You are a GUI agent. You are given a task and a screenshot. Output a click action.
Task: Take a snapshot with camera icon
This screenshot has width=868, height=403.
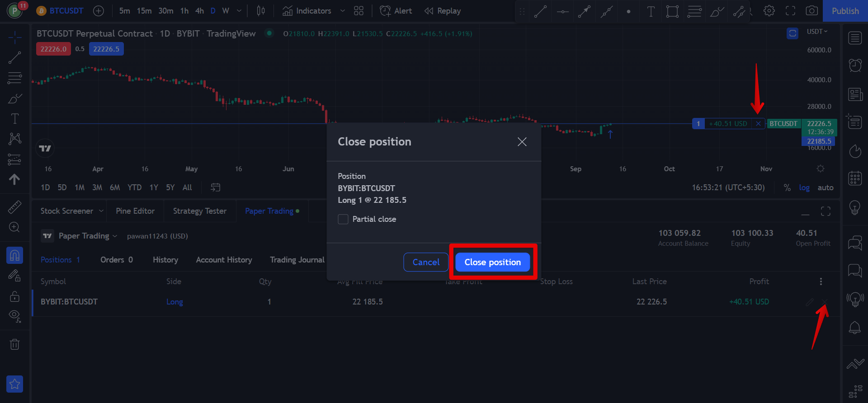click(811, 11)
